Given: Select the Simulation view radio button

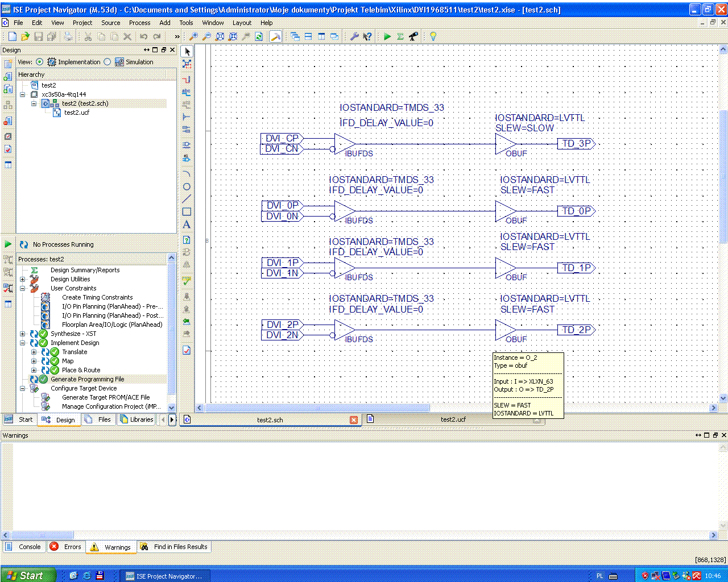Looking at the screenshot, I should [107, 62].
